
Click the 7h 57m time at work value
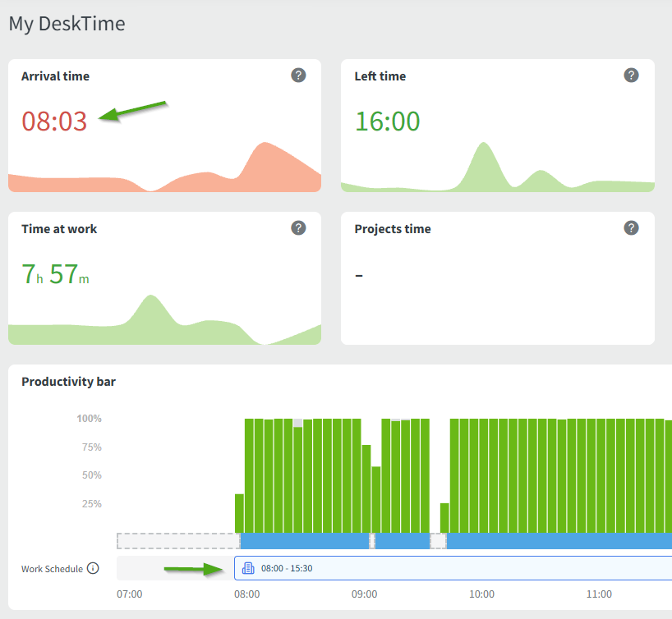click(55, 274)
